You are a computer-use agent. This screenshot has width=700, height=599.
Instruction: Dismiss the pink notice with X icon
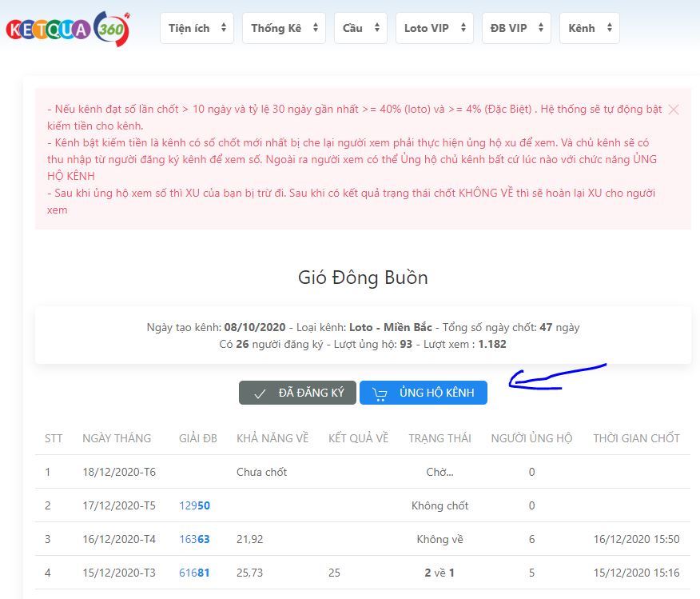click(x=674, y=110)
